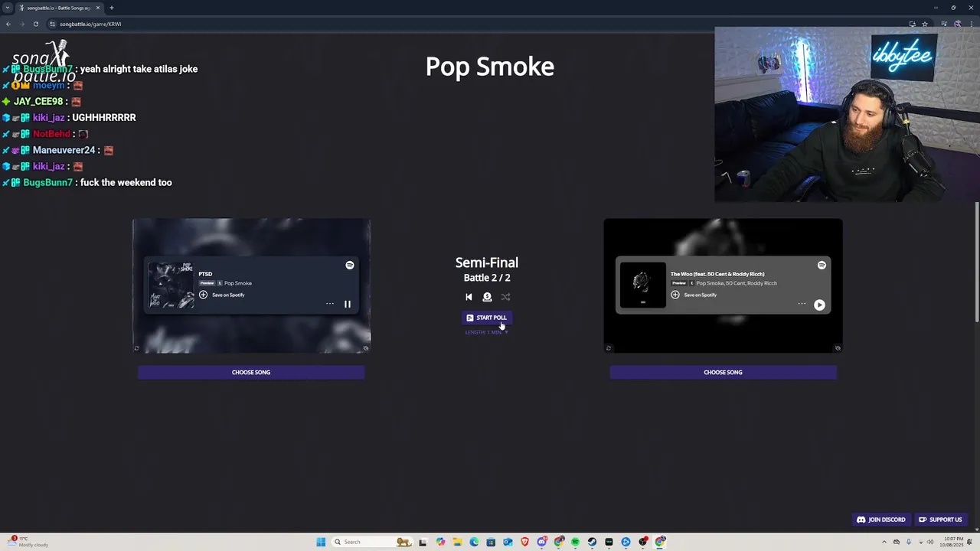Click the shuffle icon under Battle 2 / 2
980x551 pixels.
point(505,297)
